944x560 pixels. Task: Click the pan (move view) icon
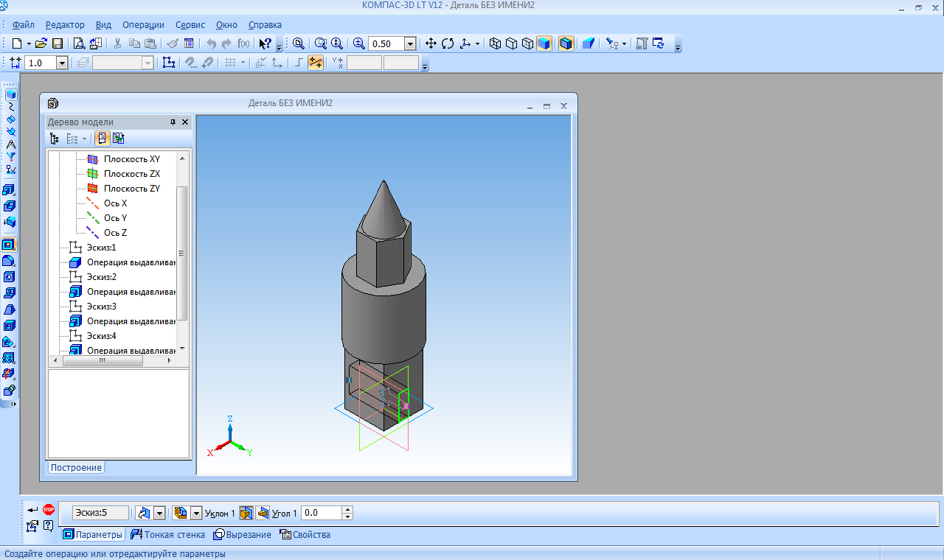(431, 43)
